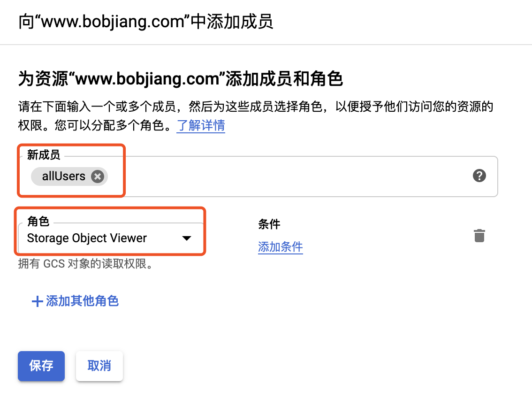This screenshot has height=414, width=532.
Task: Open the 了解详情 link
Action: pos(201,125)
